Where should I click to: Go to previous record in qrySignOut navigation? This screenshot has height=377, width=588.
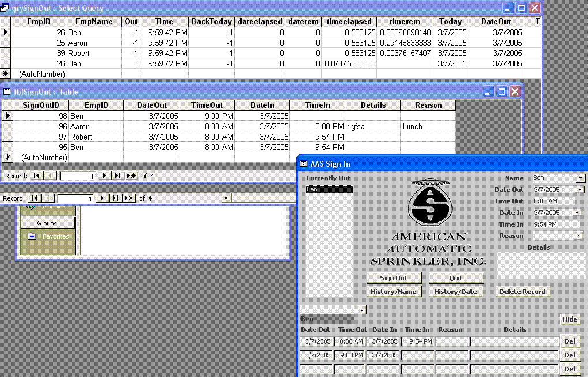click(x=47, y=198)
